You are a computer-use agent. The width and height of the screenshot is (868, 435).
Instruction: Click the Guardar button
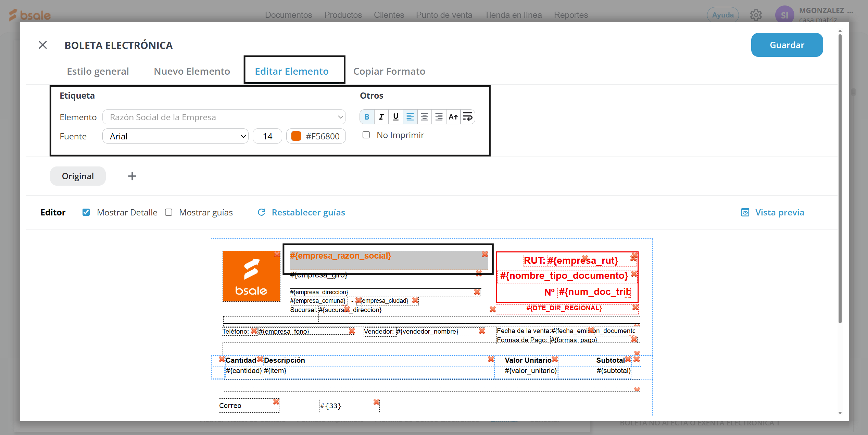(x=787, y=45)
